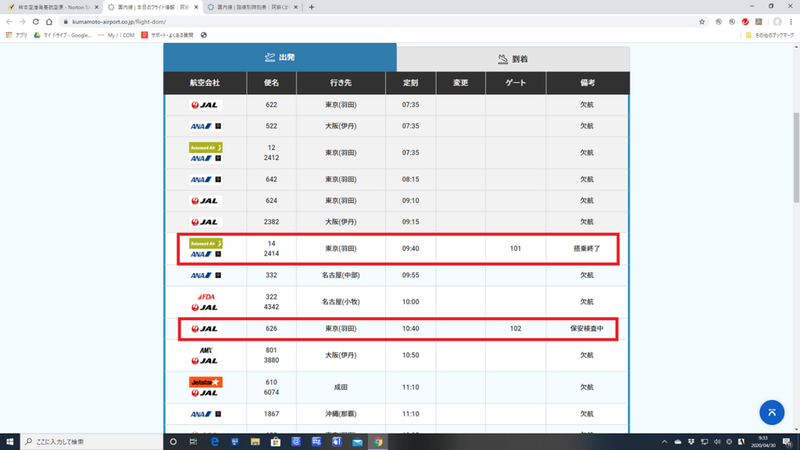The width and height of the screenshot is (800, 450).
Task: Open the other bookmarks folder
Action: [770, 35]
